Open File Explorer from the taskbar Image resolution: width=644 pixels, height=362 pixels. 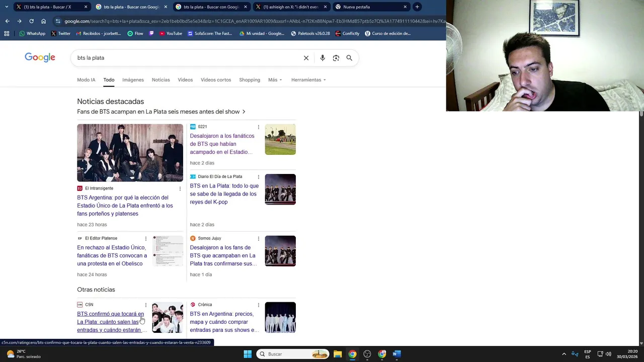[x=338, y=354]
